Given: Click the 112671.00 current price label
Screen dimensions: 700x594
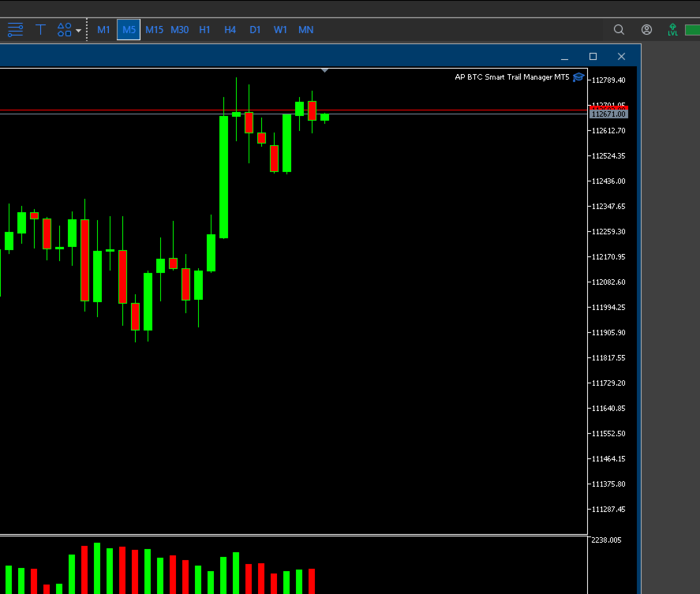Looking at the screenshot, I should [608, 114].
